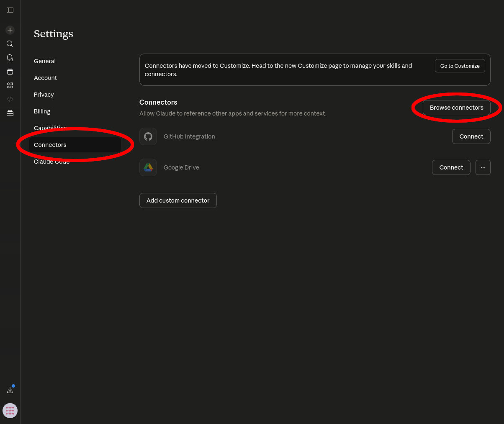Image resolution: width=504 pixels, height=424 pixels.
Task: Select the skills shapes icon
Action: [x=10, y=85]
